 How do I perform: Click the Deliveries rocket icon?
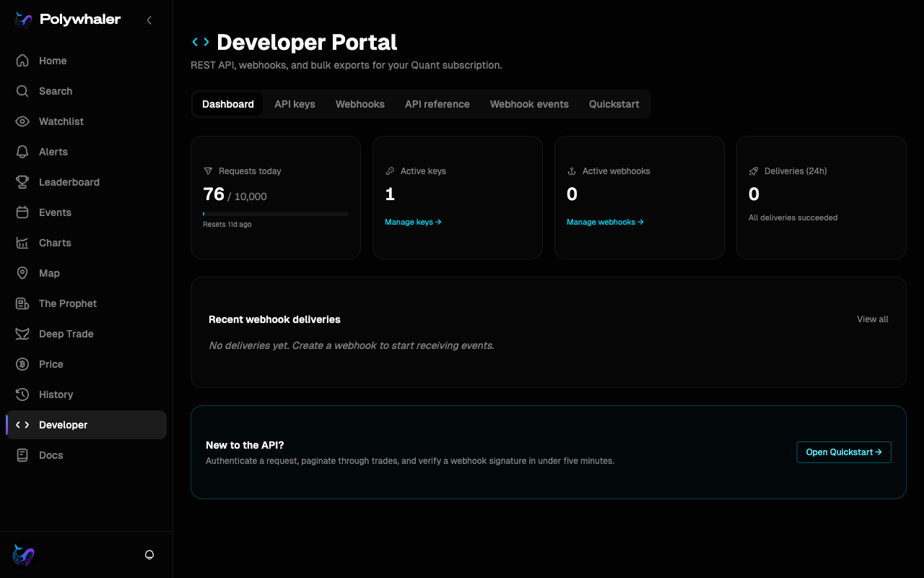point(754,171)
